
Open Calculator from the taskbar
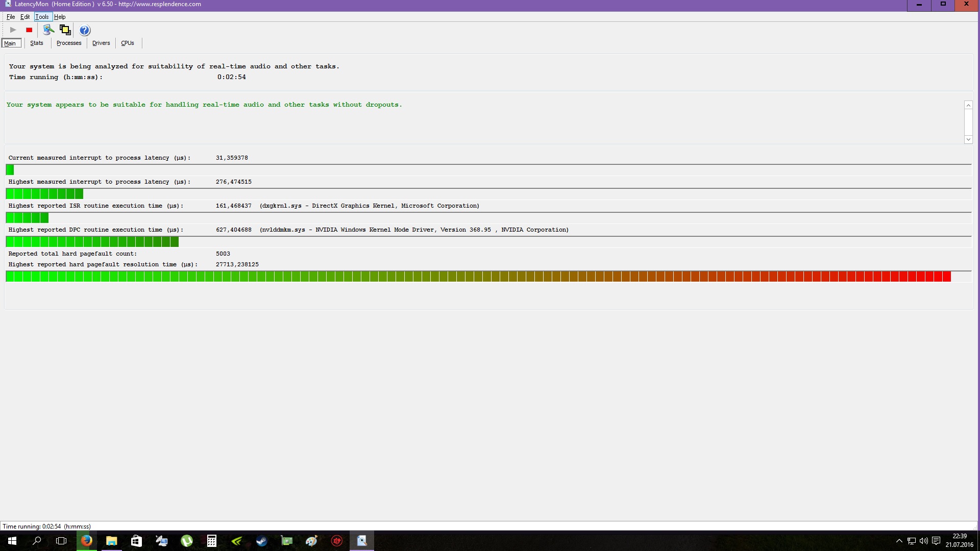[211, 541]
